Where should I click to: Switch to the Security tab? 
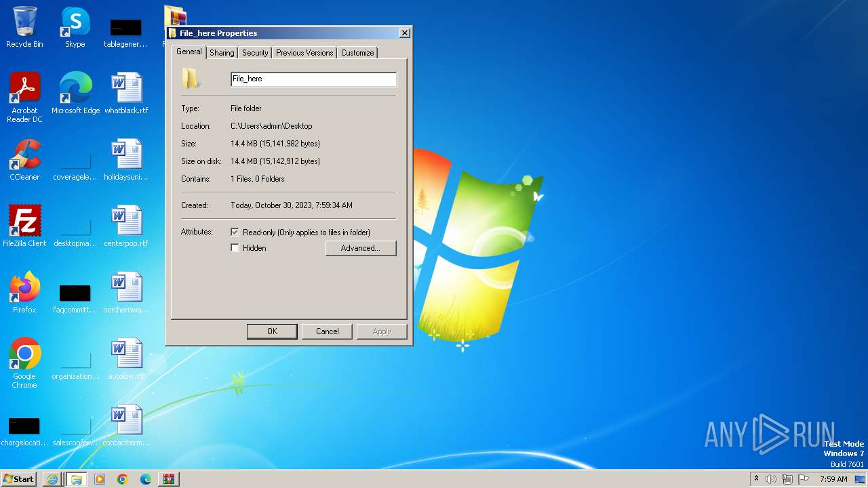255,53
